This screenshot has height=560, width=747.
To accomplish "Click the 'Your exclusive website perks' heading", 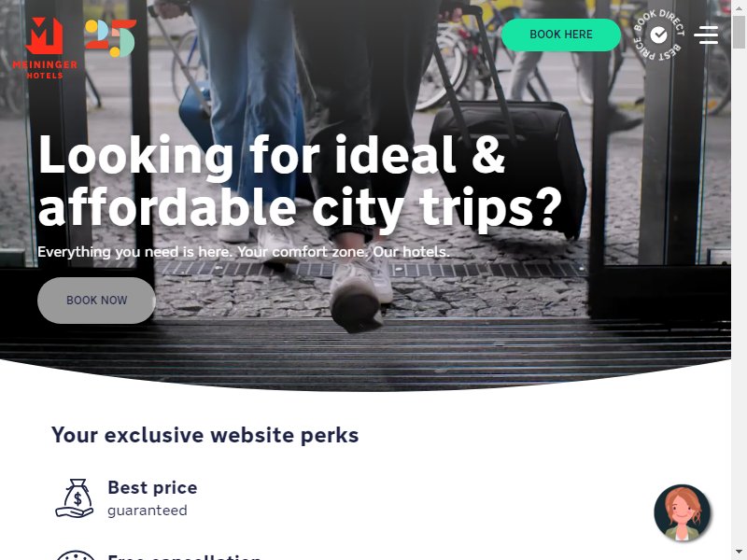I will click(204, 435).
